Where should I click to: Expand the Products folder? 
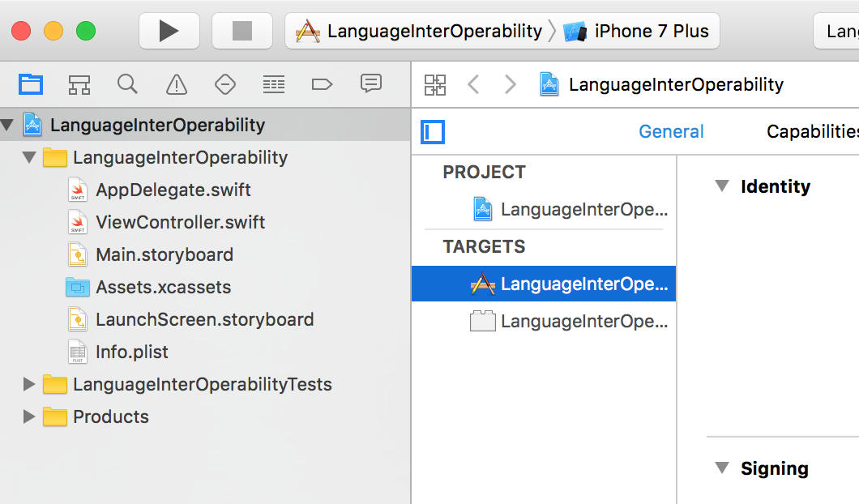click(x=28, y=416)
